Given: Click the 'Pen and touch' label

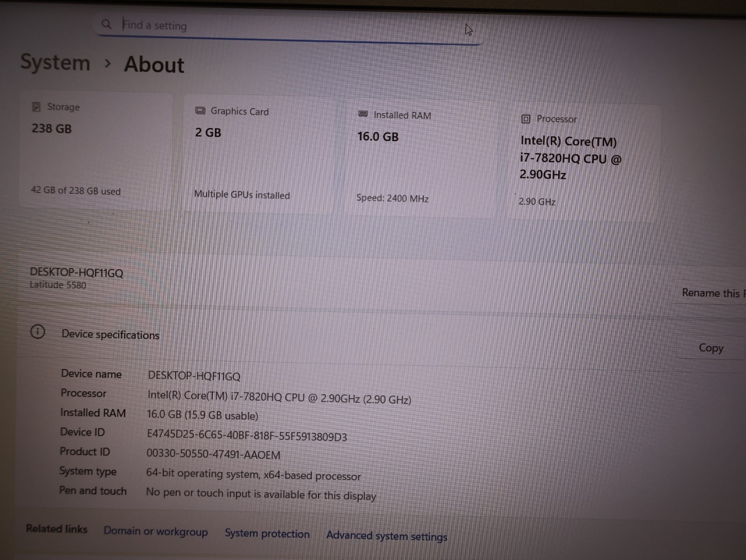Looking at the screenshot, I should 93,491.
